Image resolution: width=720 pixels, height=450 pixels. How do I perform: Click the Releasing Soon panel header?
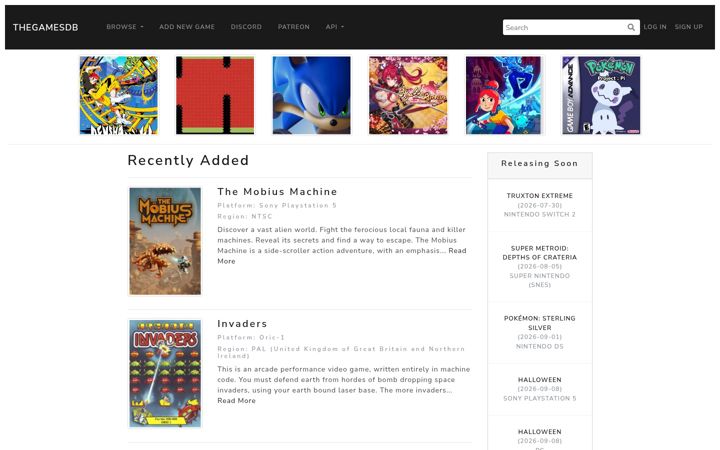click(x=540, y=165)
